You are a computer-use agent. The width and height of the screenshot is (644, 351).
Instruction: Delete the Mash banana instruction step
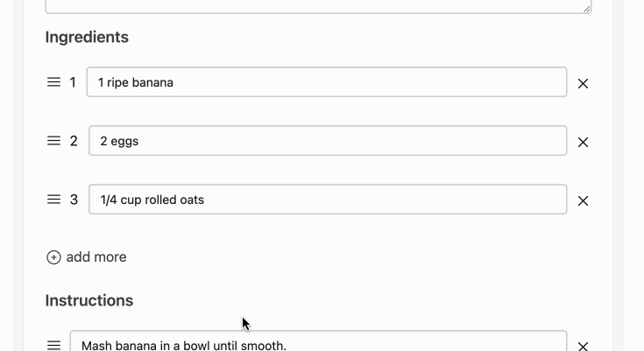coord(583,346)
